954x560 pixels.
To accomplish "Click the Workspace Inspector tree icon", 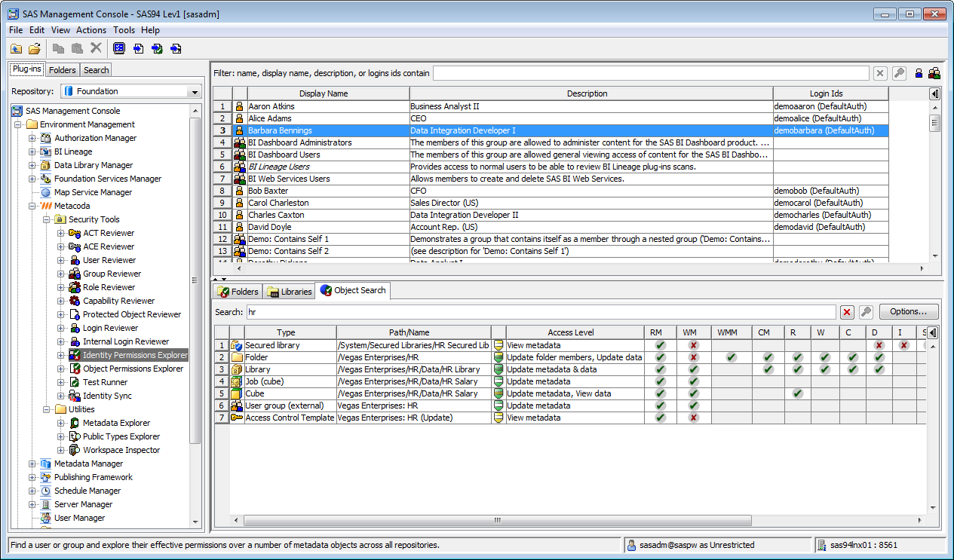I will (x=75, y=450).
